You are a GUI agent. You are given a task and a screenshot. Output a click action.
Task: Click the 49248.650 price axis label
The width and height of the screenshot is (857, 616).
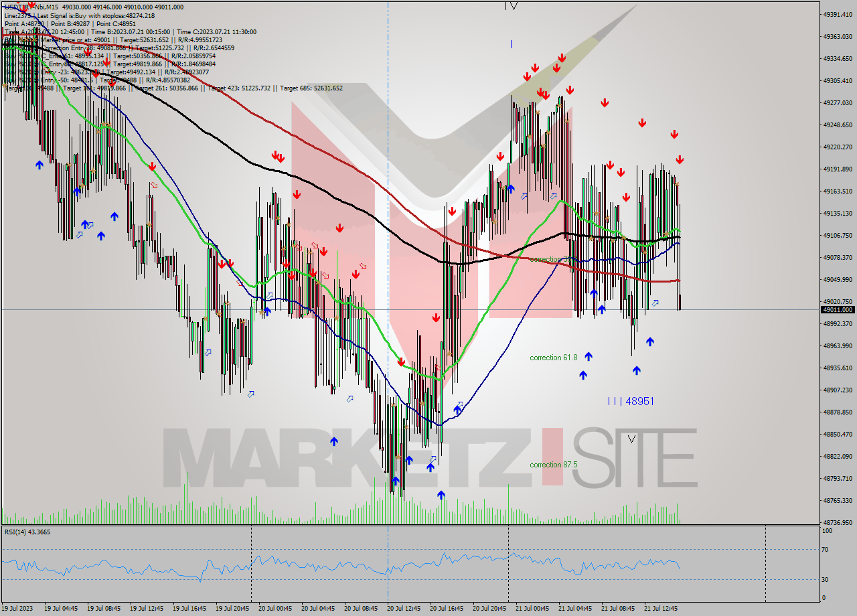click(839, 125)
